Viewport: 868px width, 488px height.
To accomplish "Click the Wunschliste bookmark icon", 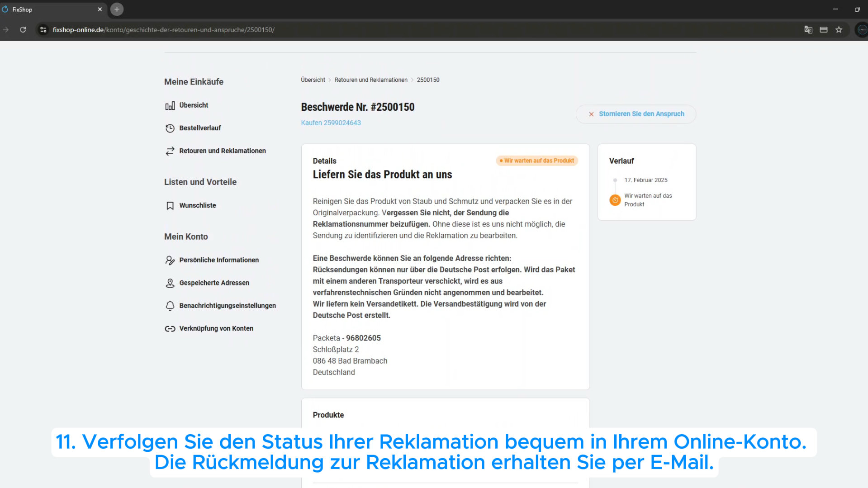I will coord(170,206).
